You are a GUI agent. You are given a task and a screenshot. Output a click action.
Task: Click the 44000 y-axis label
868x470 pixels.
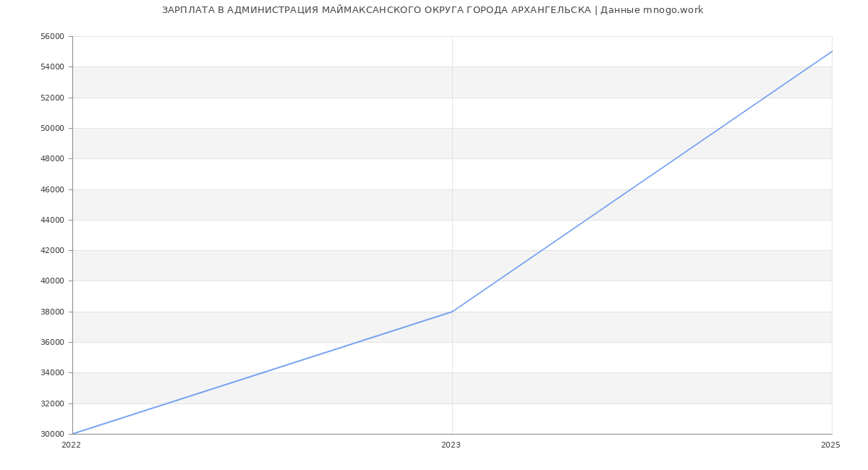54,221
